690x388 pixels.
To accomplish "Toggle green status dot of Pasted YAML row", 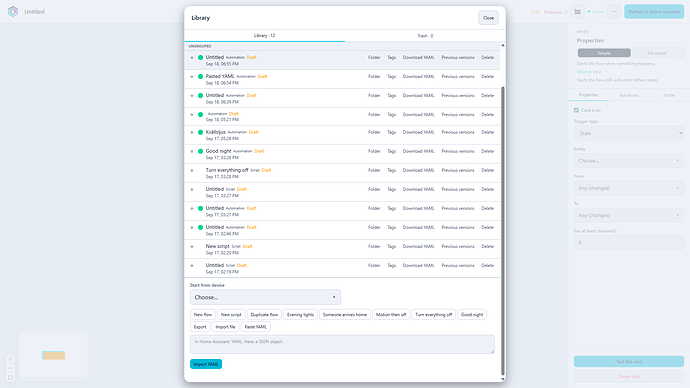I will [x=200, y=77].
